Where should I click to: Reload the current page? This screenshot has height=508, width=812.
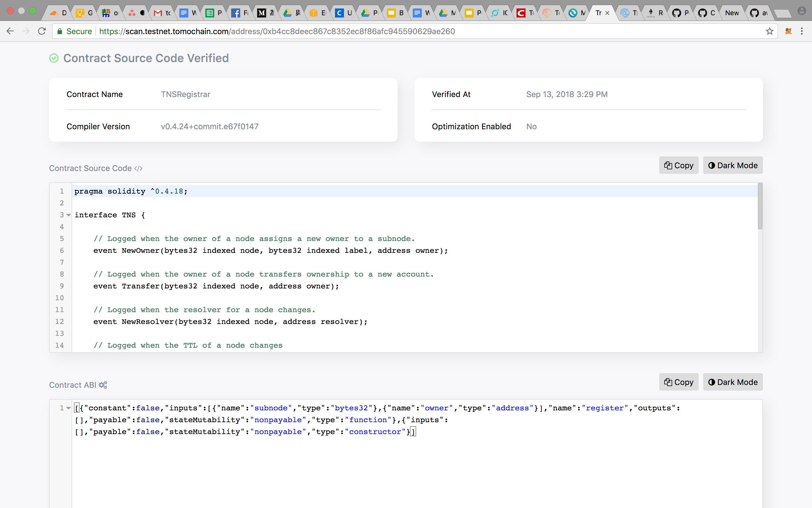tap(42, 31)
